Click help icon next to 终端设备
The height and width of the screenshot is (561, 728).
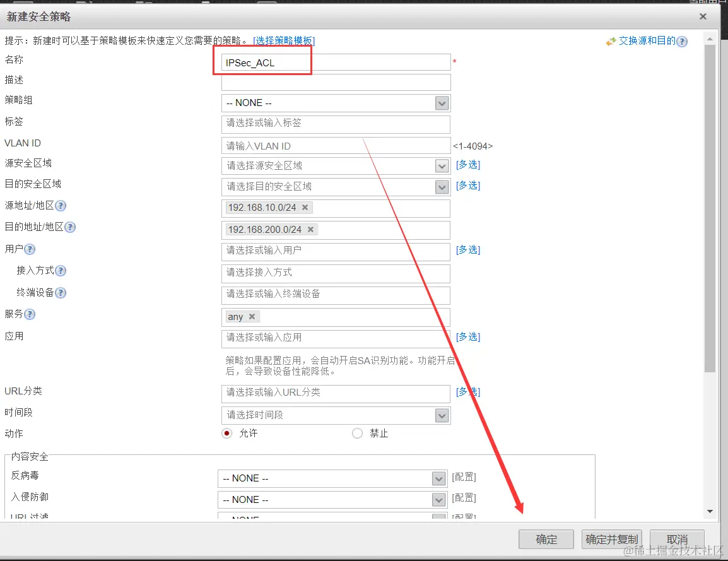[x=61, y=293]
